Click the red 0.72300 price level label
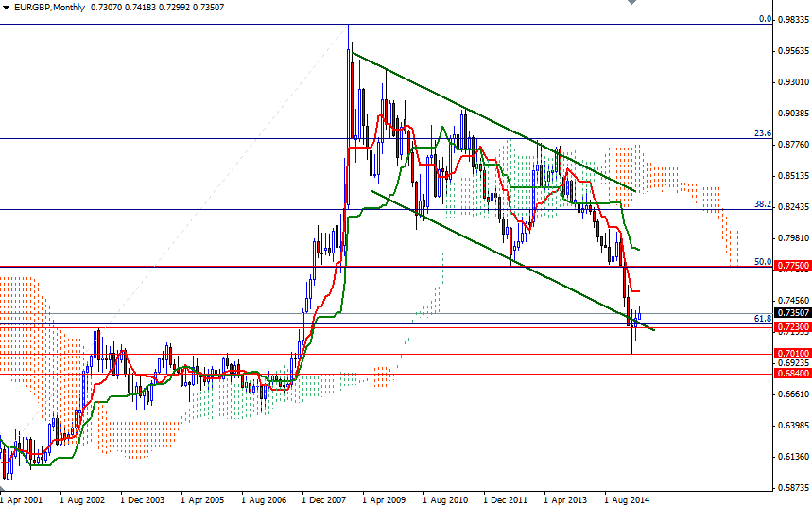This screenshot has width=812, height=507. (x=793, y=327)
